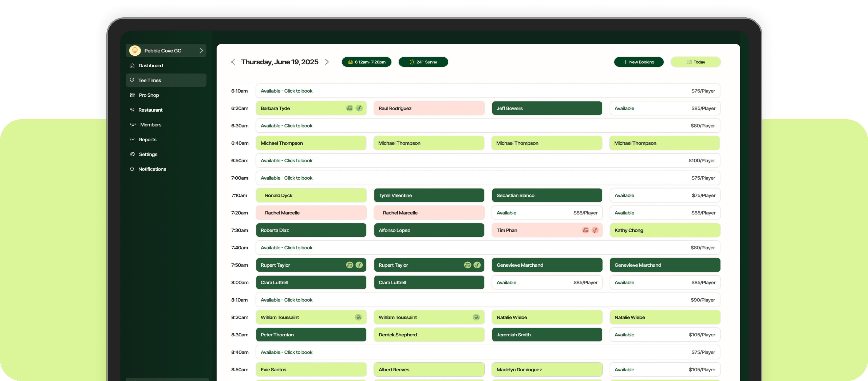Screen dimensions: 868x381
Task: Click second Rupert Taylor club icon
Action: [x=477, y=265]
